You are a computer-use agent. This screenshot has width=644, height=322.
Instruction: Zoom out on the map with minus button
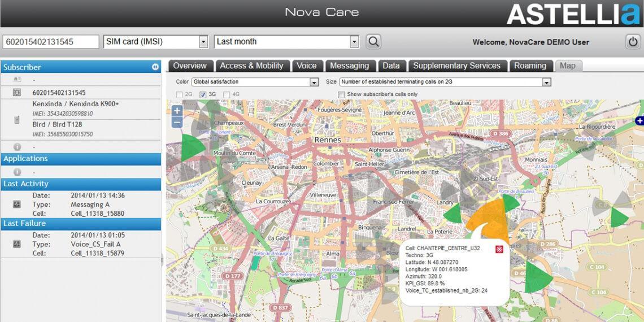(x=177, y=122)
